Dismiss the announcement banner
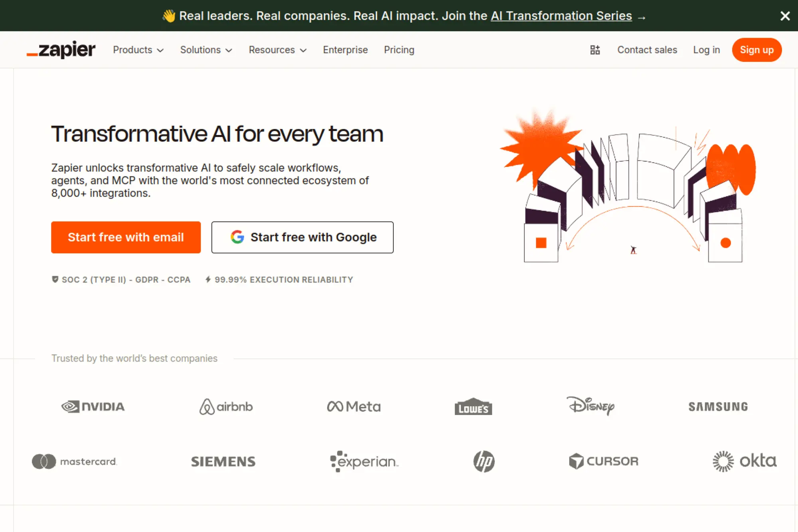 [x=785, y=16]
